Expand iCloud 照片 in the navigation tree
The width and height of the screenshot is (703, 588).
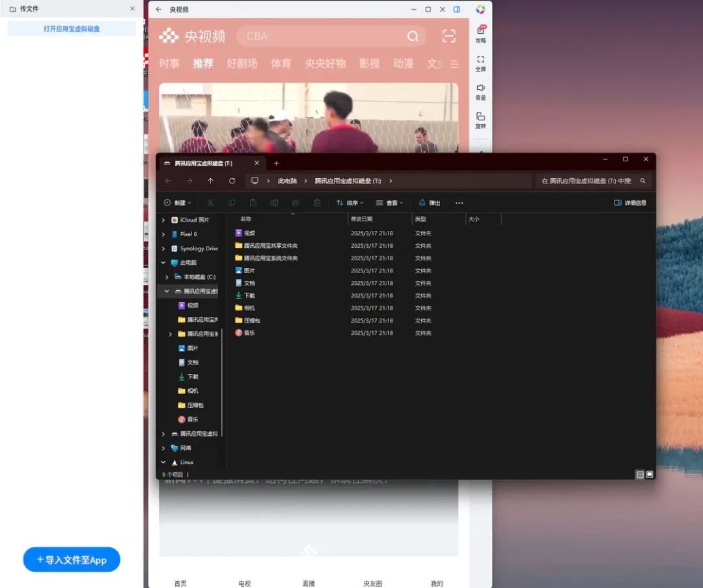point(163,220)
